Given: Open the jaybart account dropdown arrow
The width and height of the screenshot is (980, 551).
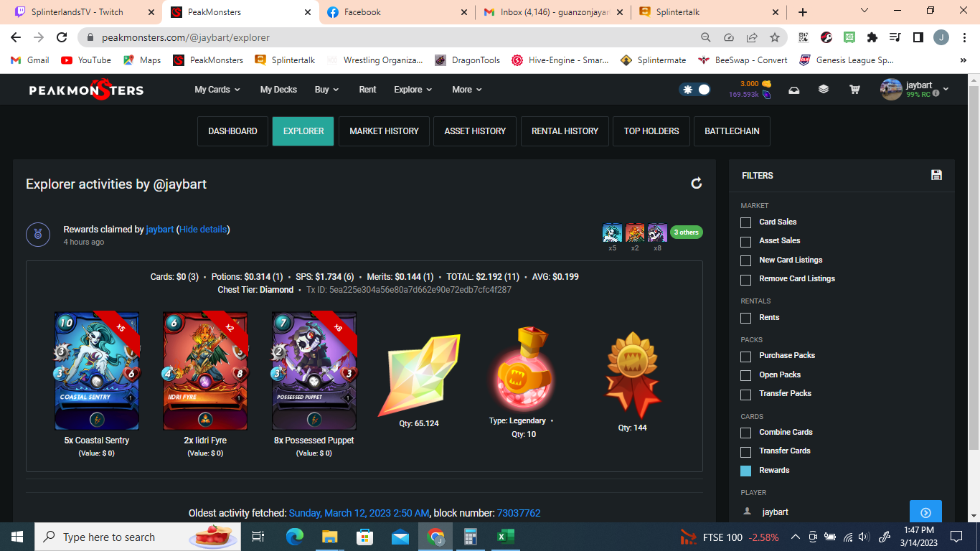Looking at the screenshot, I should coord(946,89).
